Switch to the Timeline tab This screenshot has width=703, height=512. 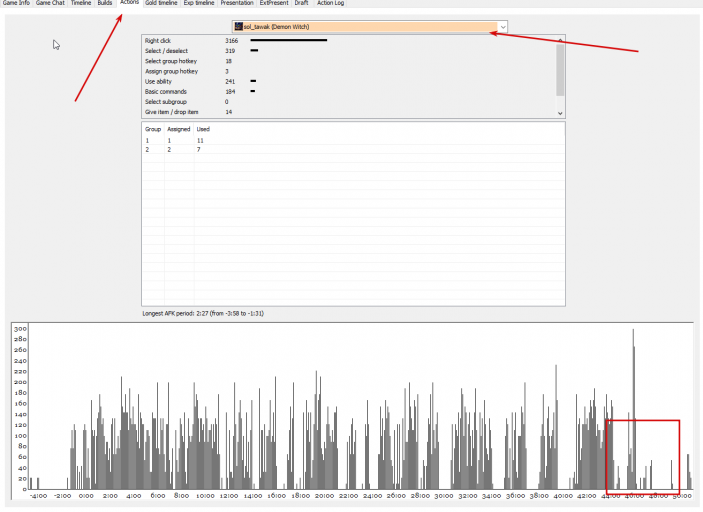[81, 3]
